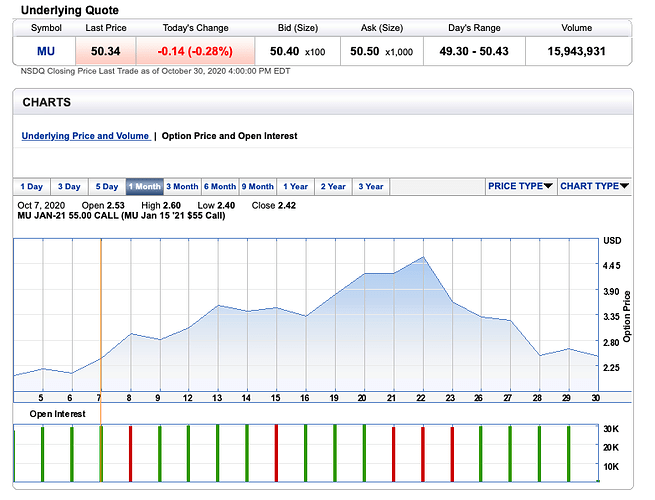Screen dimensions: 655x500
Task: Switch chart range to 3 Day
Action: coord(69,187)
